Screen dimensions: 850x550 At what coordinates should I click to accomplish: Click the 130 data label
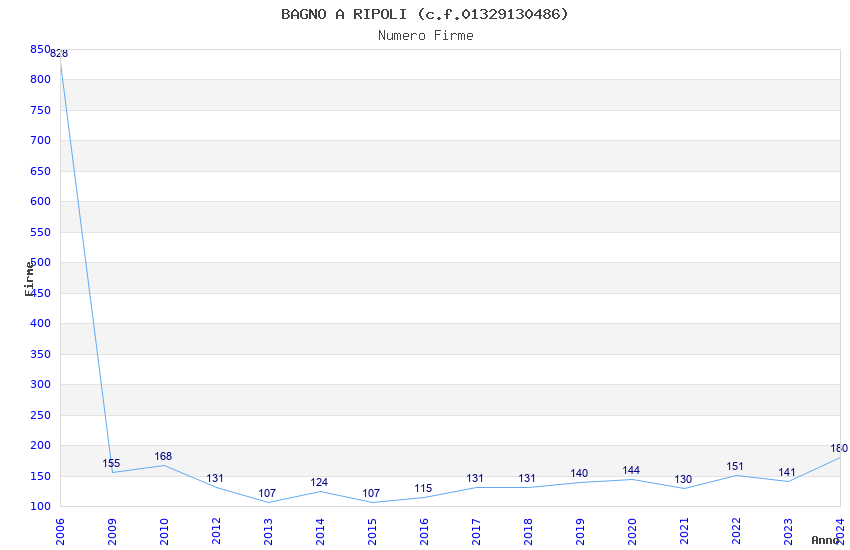[x=684, y=479]
